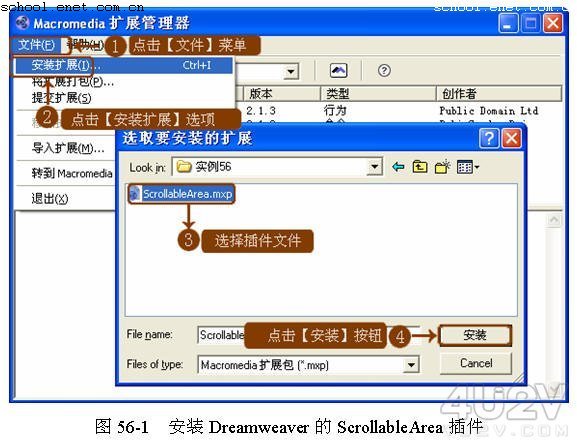The height and width of the screenshot is (440, 577).
Task: Open the product dropdown in toolbar
Action: pyautogui.click(x=291, y=71)
